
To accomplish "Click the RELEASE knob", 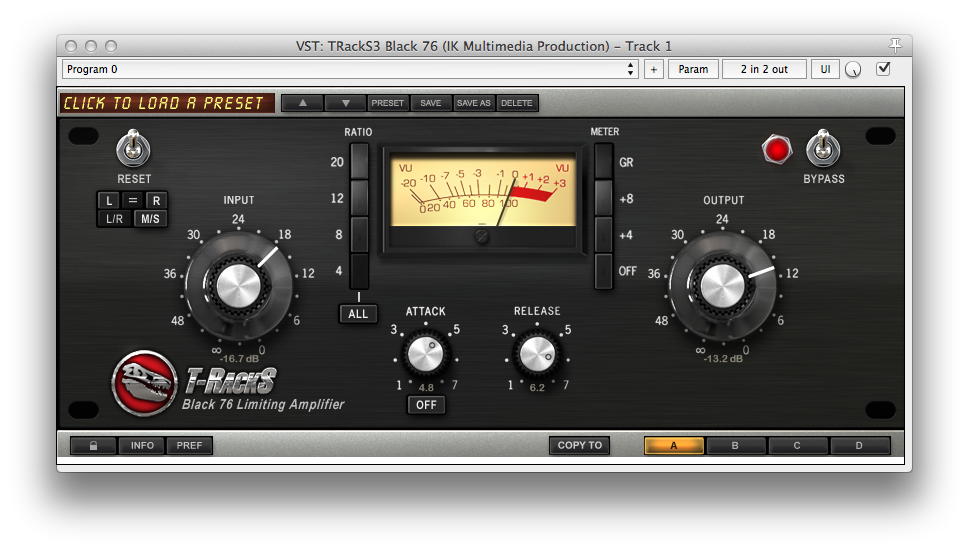I will click(537, 355).
